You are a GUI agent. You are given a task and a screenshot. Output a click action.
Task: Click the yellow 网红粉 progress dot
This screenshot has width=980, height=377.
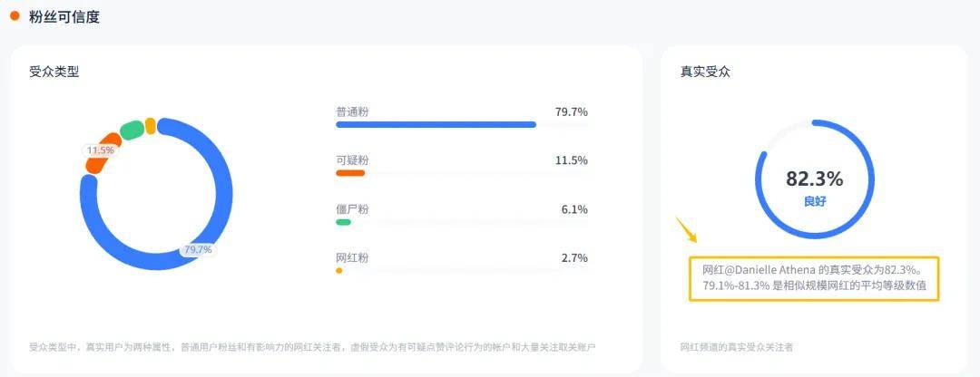click(x=338, y=271)
